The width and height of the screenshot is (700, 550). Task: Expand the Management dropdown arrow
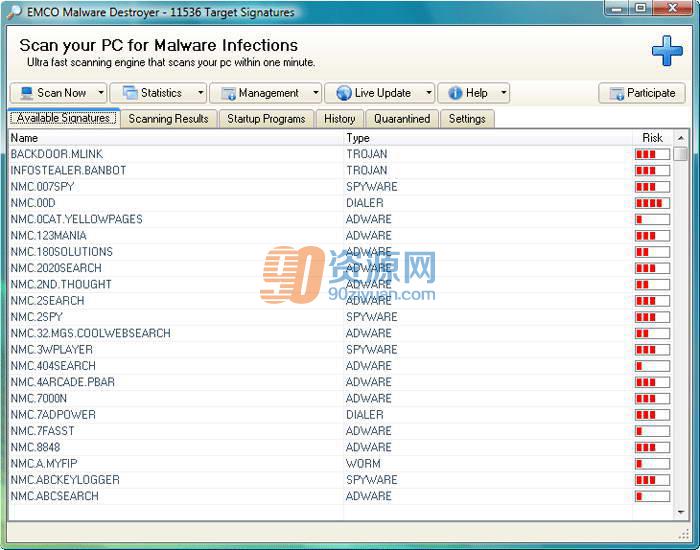(316, 93)
